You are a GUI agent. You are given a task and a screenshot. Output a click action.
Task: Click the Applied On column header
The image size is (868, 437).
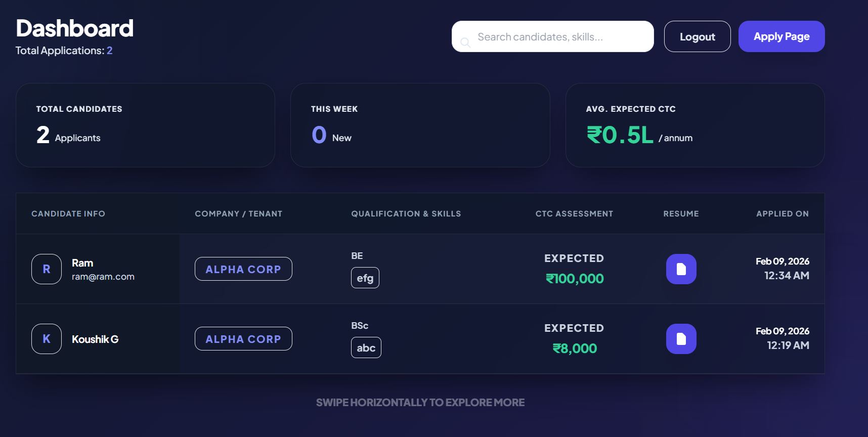click(x=782, y=213)
